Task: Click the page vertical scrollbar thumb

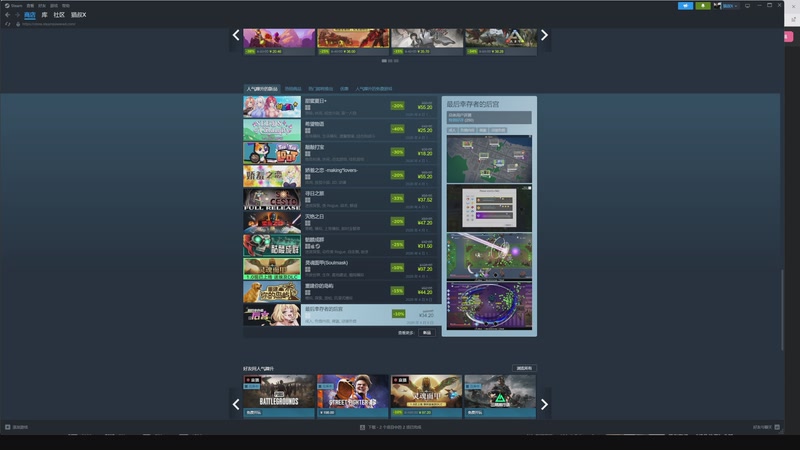Action: point(782,310)
